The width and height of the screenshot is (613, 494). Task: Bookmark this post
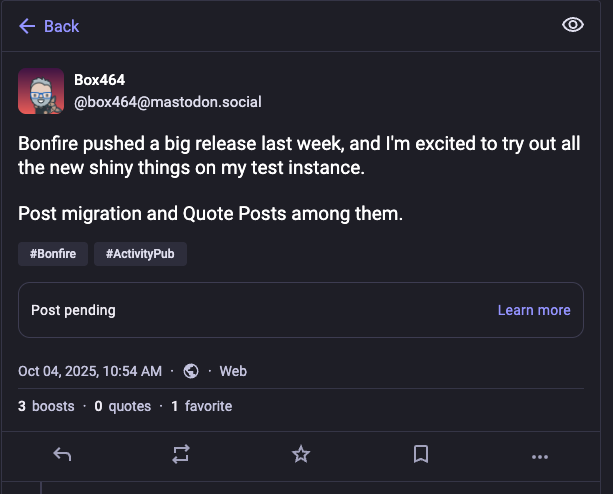421,455
